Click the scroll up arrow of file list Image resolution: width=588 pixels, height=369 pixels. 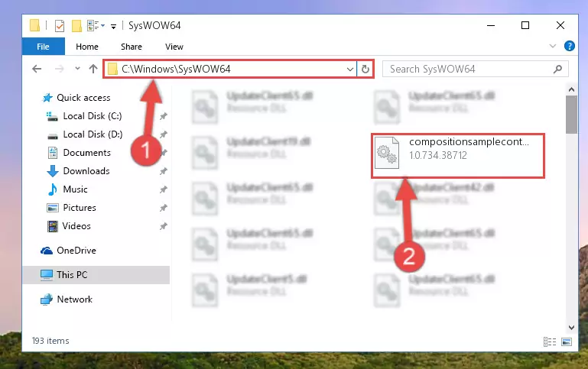(571, 89)
